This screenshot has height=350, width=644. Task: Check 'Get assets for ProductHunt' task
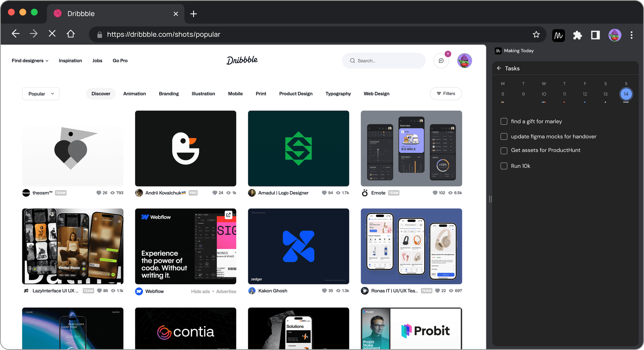tap(504, 150)
